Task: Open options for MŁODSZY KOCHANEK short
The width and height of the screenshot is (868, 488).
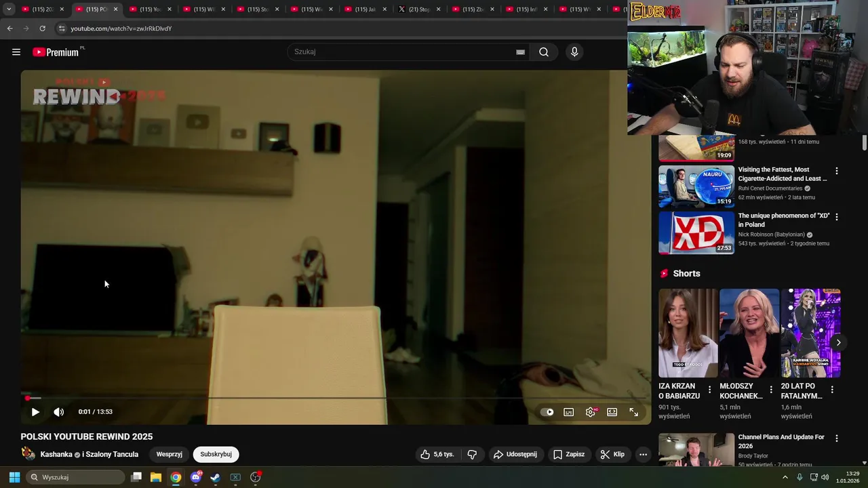Action: 770,390
